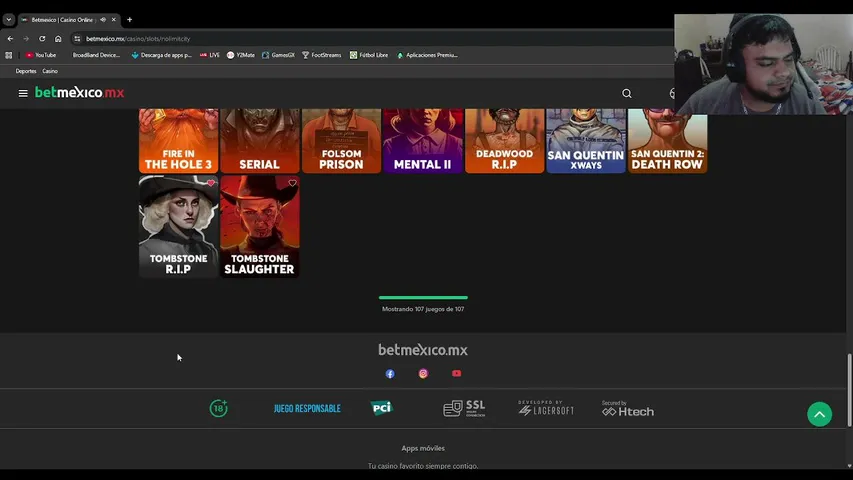
Task: Click the green back-to-top arrow button
Action: click(819, 415)
